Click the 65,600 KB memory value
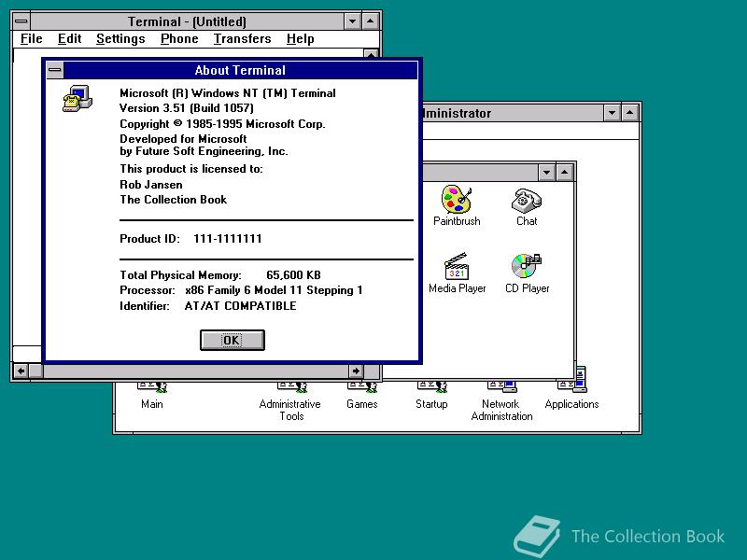 point(293,274)
